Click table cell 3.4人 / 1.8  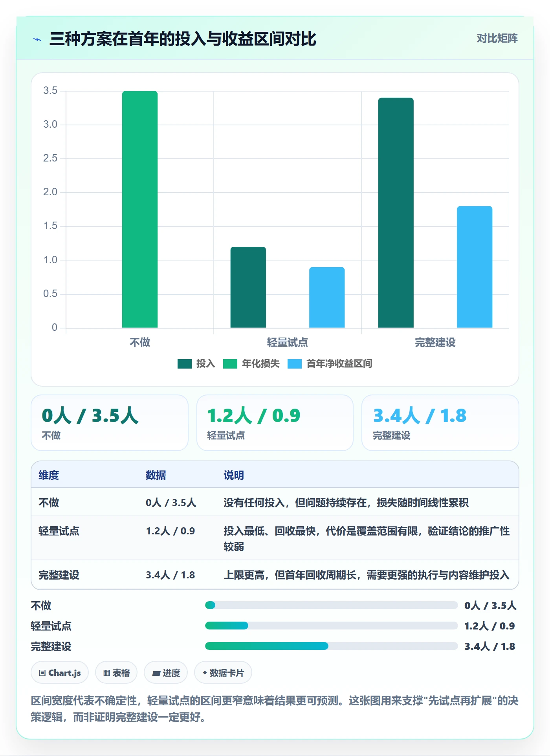170,575
